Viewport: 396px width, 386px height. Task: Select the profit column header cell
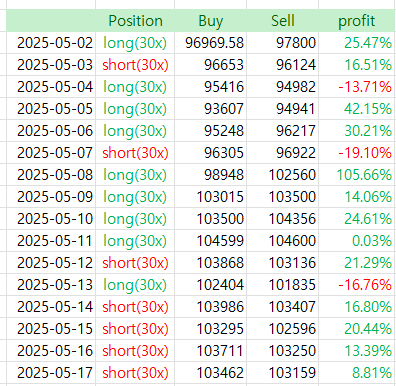(357, 21)
